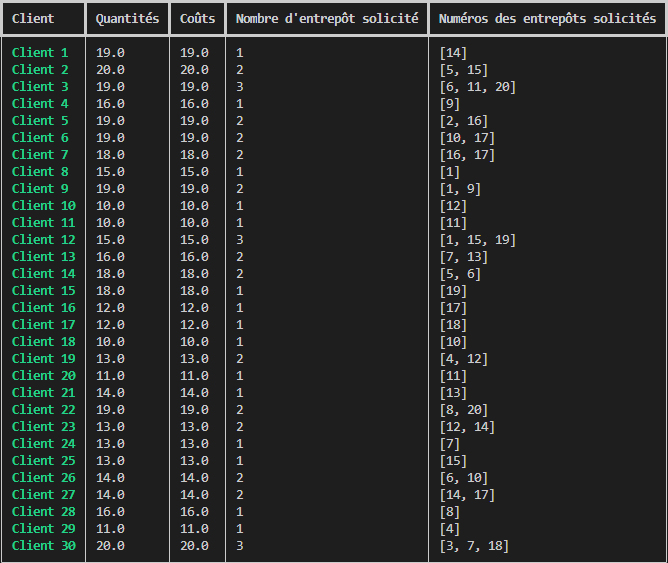Select the 'Client 11' row label

point(43,223)
